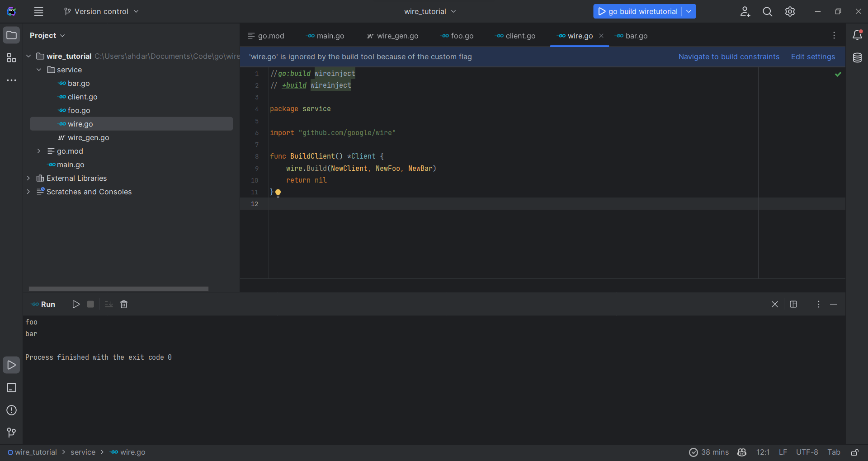This screenshot has width=868, height=461.
Task: Click the intention lightbulb in the editor
Action: pyautogui.click(x=278, y=193)
